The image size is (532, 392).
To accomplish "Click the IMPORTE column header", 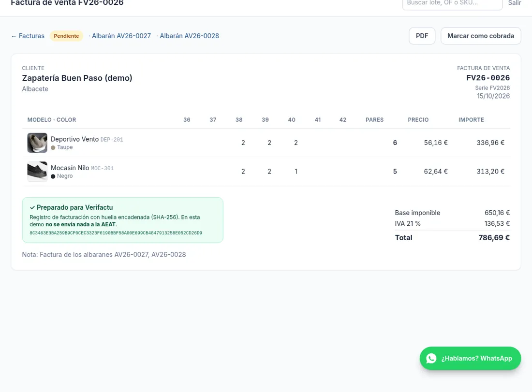I will (471, 120).
